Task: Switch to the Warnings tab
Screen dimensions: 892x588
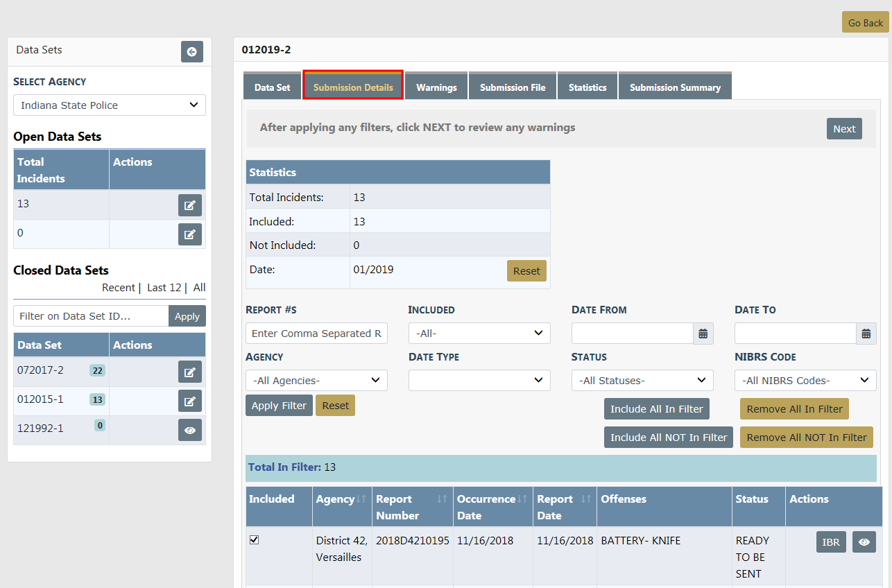Action: pos(436,87)
